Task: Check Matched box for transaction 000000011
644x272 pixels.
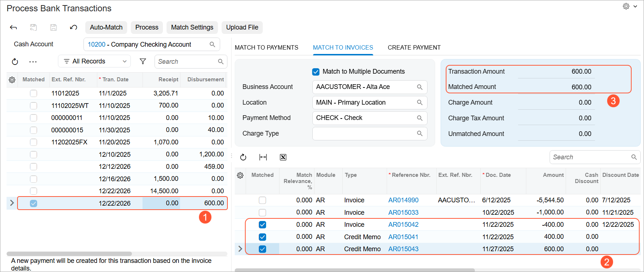Action: (x=34, y=118)
